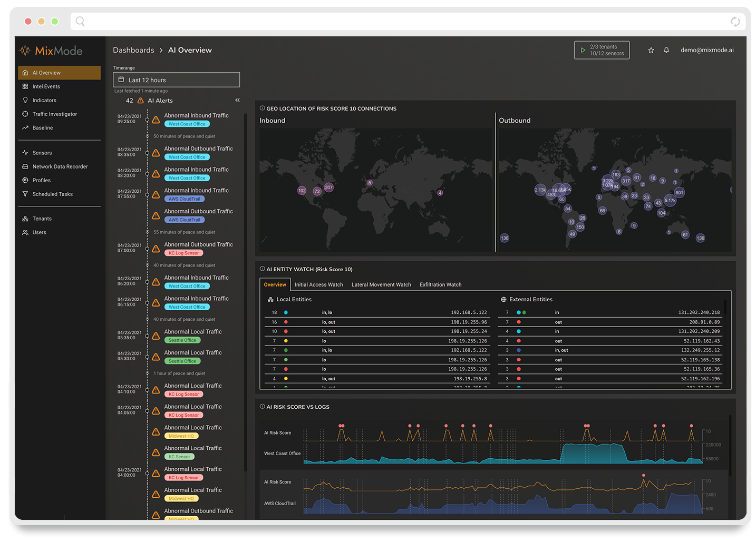Image resolution: width=756 pixels, height=542 pixels.
Task: Click the favorite star icon
Action: (651, 50)
